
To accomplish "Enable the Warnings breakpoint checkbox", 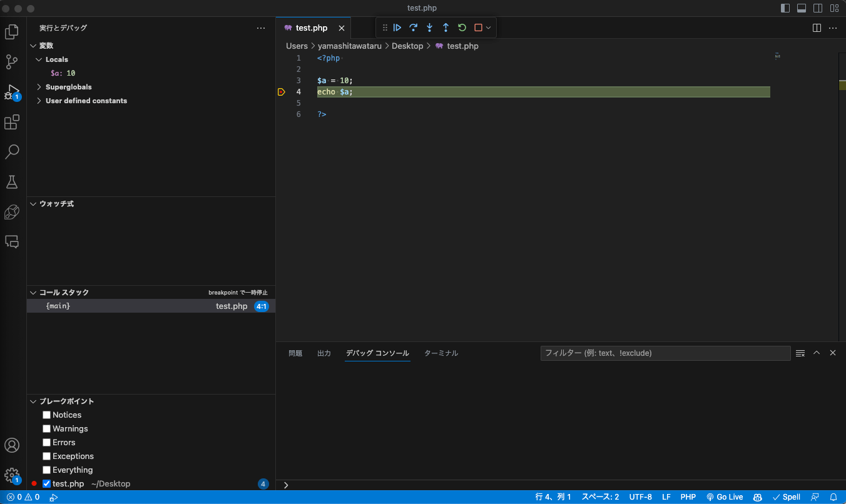I will pos(46,429).
